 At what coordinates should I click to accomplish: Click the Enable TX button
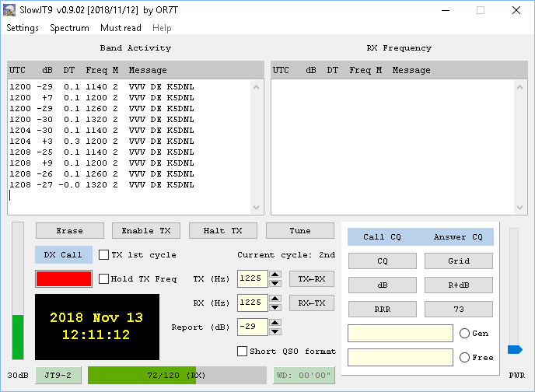[146, 231]
